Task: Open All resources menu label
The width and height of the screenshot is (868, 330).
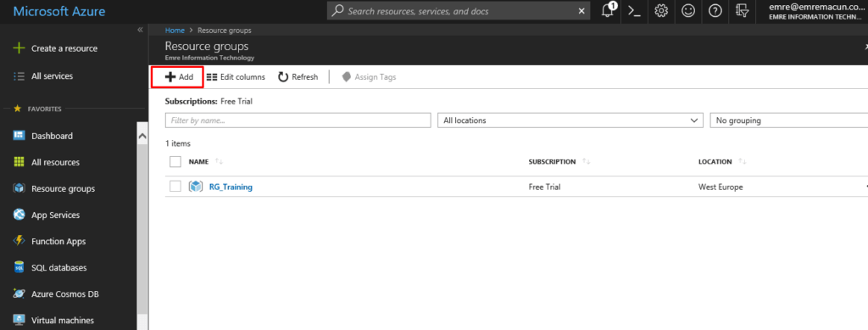Action: click(x=55, y=162)
